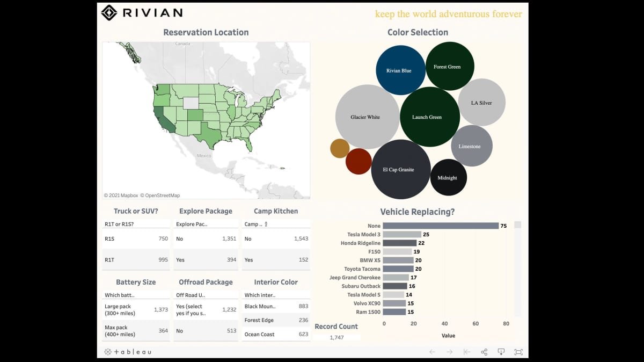Select the small yellow-brown unlabeled bubble
Image resolution: width=644 pixels, height=362 pixels.
[x=340, y=148]
